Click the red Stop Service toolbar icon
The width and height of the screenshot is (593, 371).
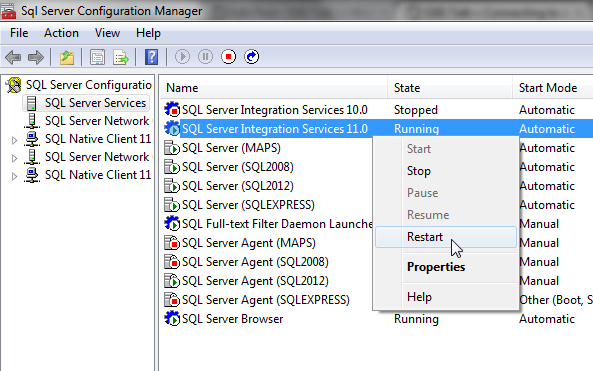pos(228,57)
